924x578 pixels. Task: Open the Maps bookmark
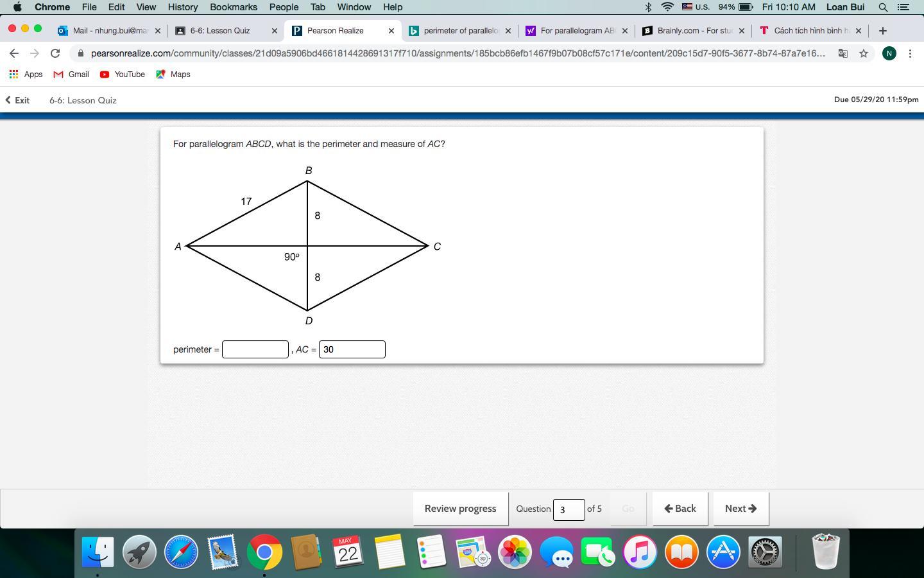[173, 74]
